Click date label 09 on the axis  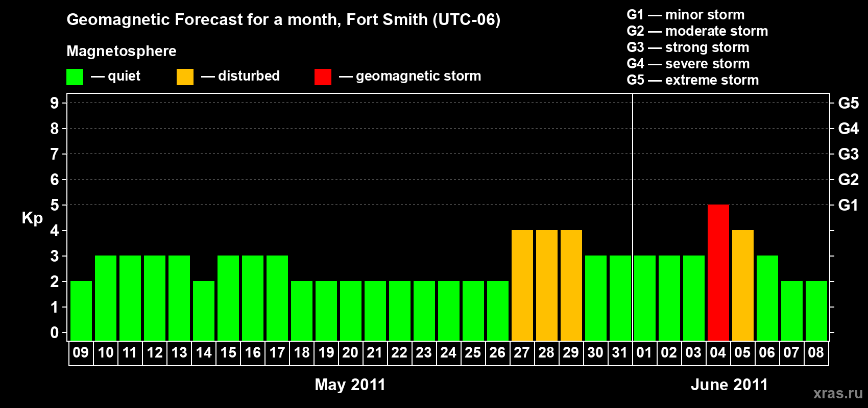[81, 352]
